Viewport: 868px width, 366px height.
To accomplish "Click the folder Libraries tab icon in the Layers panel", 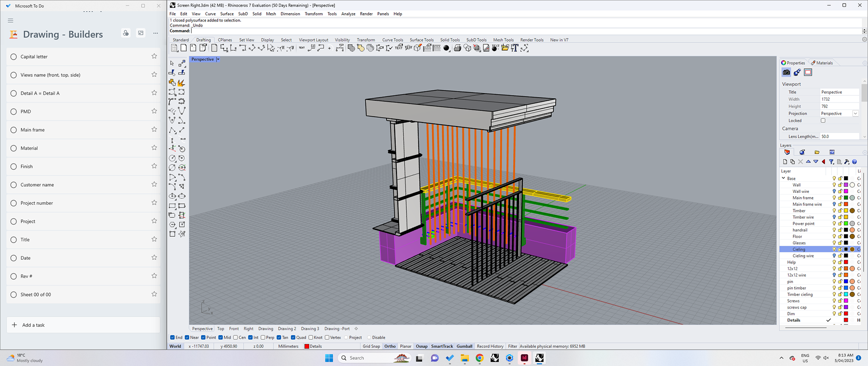I will pos(817,152).
